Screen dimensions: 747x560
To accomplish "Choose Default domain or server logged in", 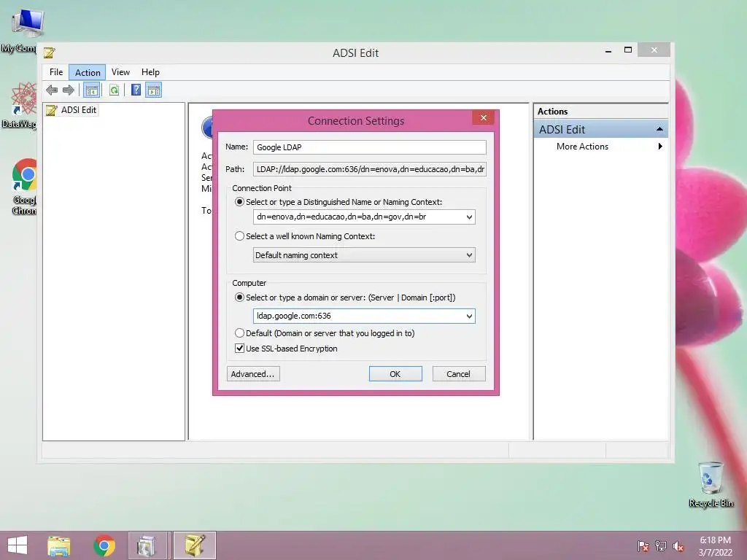I will [239, 332].
